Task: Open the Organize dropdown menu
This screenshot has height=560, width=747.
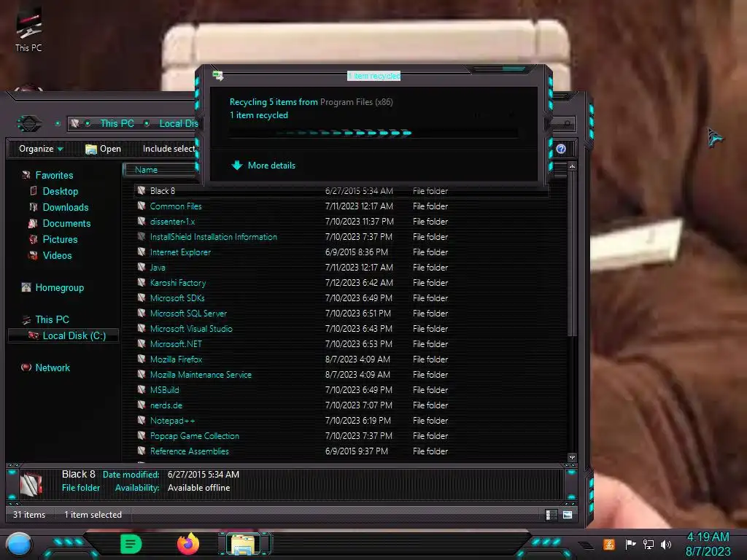Action: (x=41, y=149)
